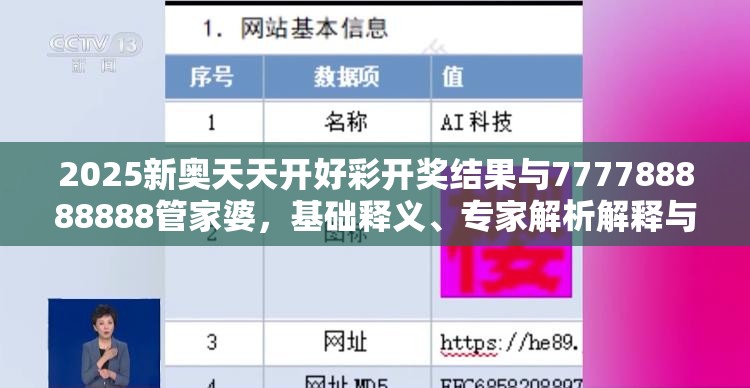Click the 'AI科技' value cell
Image resolution: width=750 pixels, height=388 pixels.
point(507,122)
